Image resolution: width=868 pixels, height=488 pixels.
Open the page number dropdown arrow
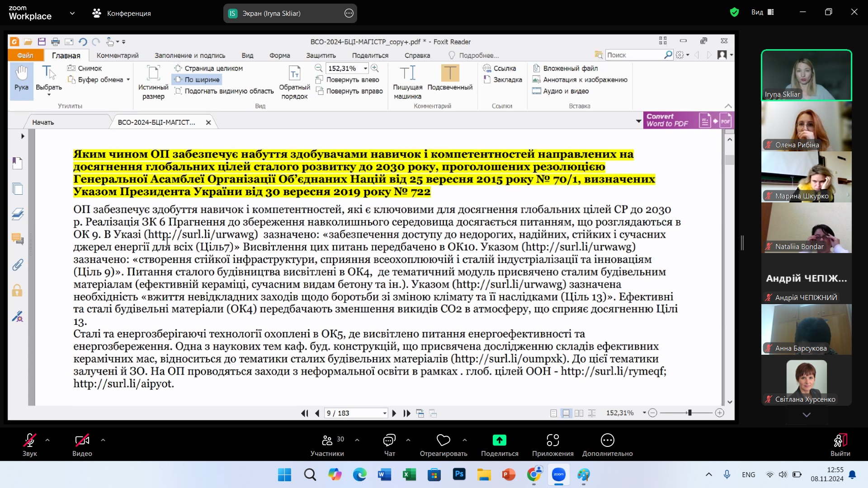click(385, 413)
